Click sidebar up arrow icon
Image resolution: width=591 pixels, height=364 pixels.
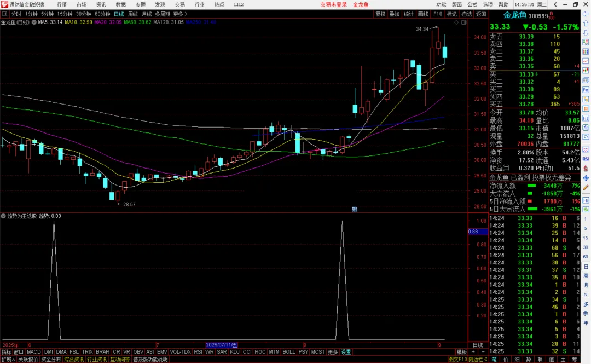586,24
